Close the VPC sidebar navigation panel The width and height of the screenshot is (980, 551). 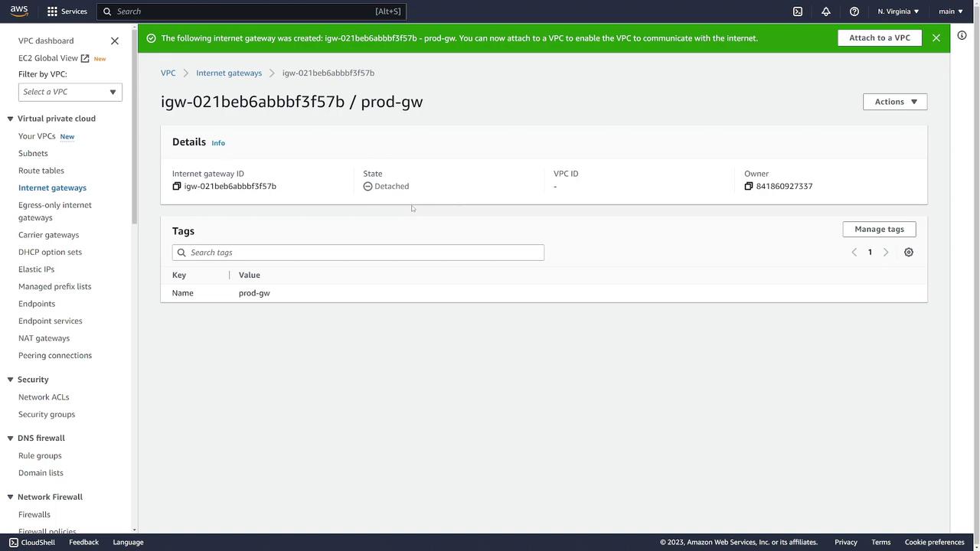(x=115, y=41)
